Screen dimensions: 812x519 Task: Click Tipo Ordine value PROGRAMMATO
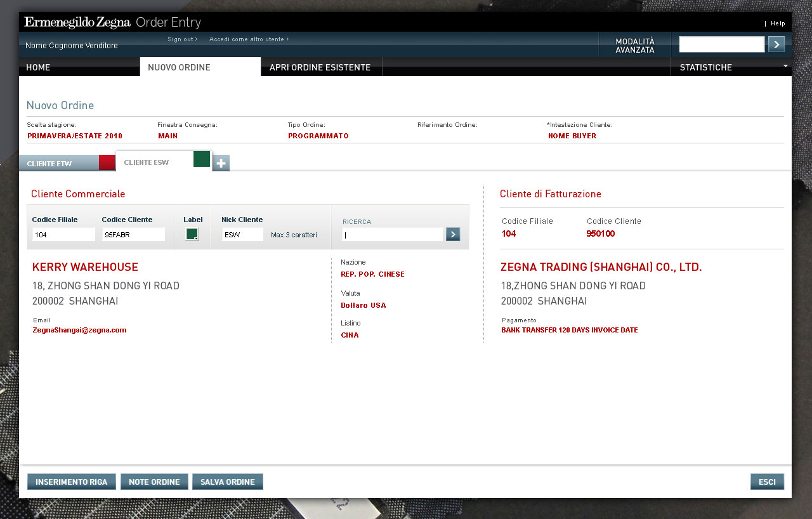click(318, 136)
